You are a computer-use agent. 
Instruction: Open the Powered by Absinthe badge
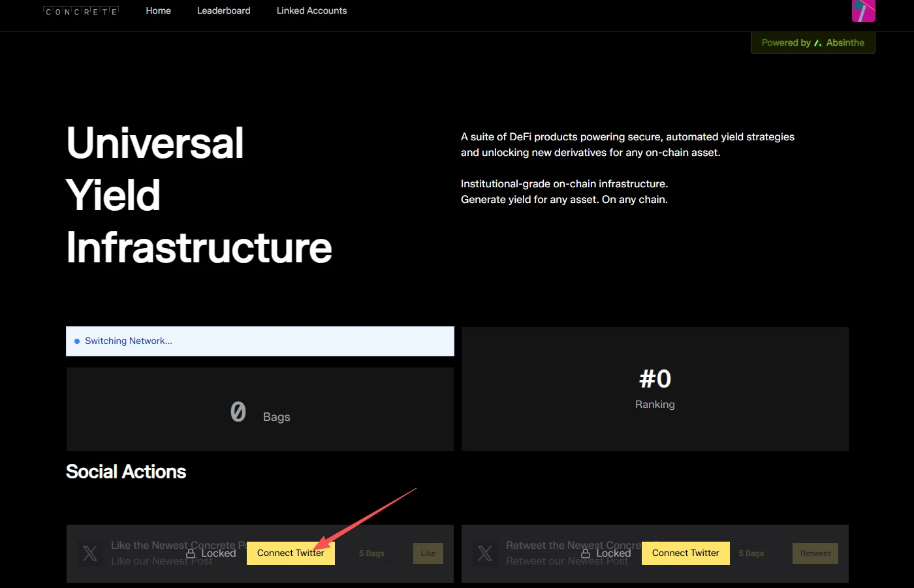[813, 43]
